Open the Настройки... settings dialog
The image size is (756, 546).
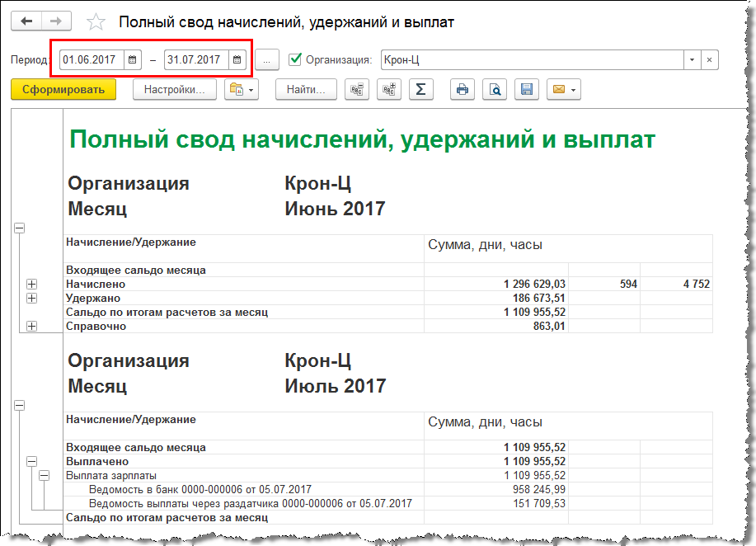coord(175,90)
